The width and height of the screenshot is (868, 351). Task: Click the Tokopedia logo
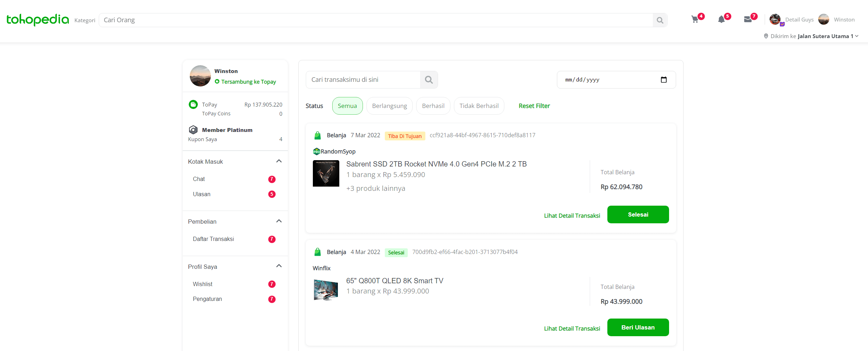click(37, 20)
